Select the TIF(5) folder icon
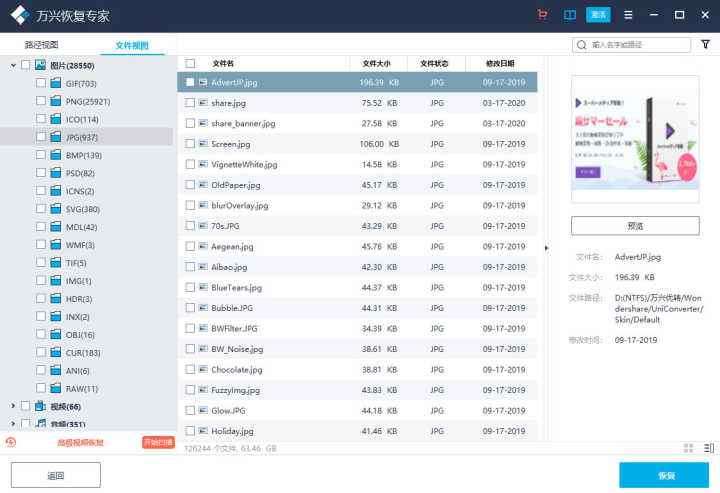Viewport: 720px width, 493px height. point(56,262)
